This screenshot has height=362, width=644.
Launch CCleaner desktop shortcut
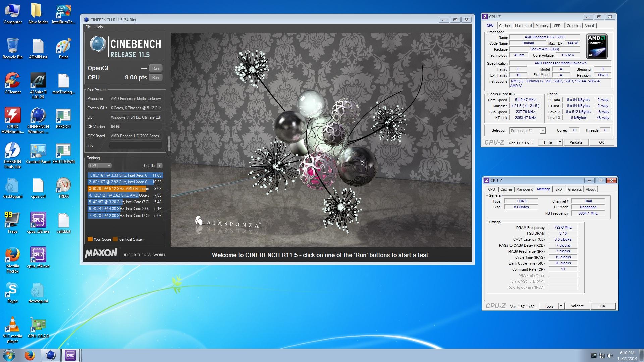13,84
